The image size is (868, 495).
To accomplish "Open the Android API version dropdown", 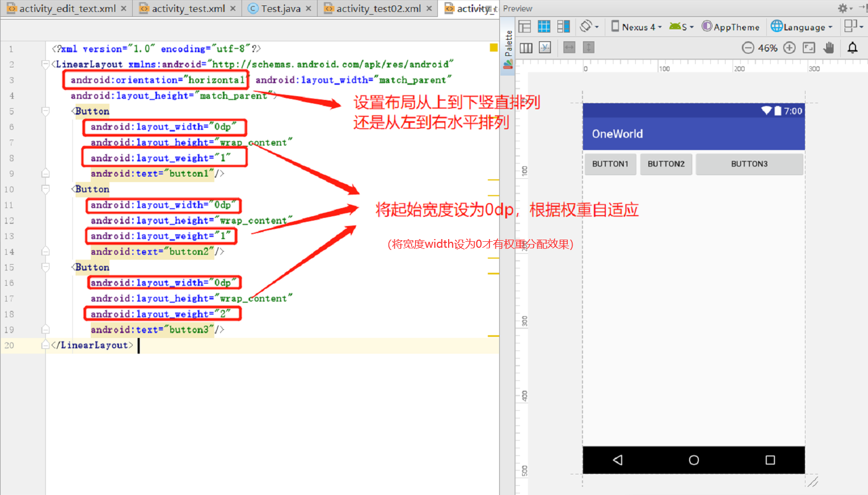I will [x=681, y=27].
